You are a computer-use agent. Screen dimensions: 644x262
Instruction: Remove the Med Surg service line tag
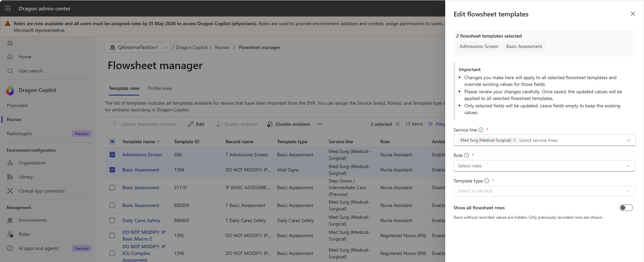click(x=515, y=140)
